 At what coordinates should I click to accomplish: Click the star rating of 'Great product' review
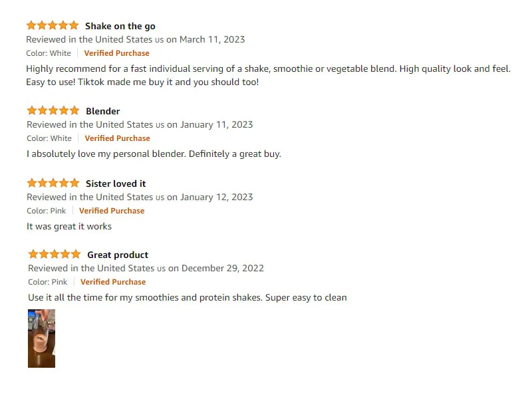(55, 255)
